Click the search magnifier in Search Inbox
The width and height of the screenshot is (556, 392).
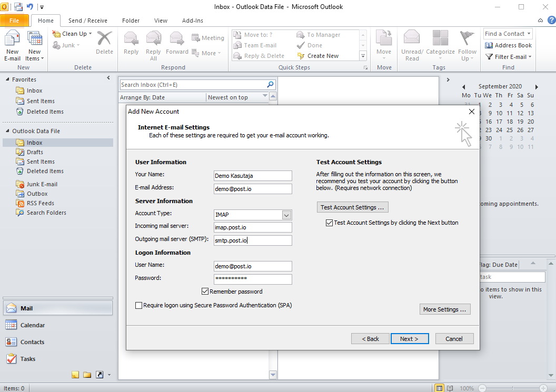tap(270, 84)
